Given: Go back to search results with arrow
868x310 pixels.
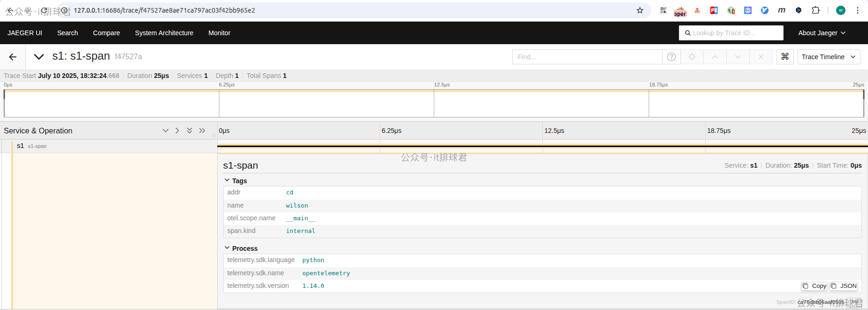Looking at the screenshot, I should (x=13, y=57).
